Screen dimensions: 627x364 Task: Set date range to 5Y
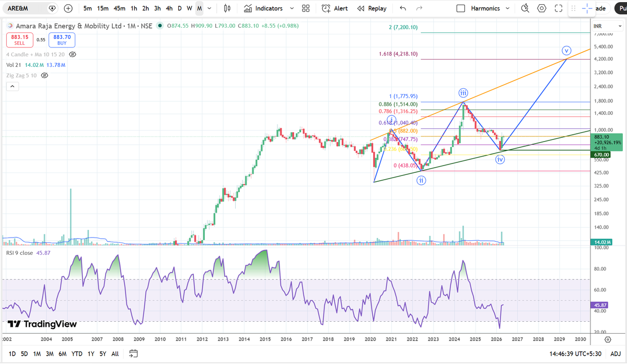(x=103, y=354)
